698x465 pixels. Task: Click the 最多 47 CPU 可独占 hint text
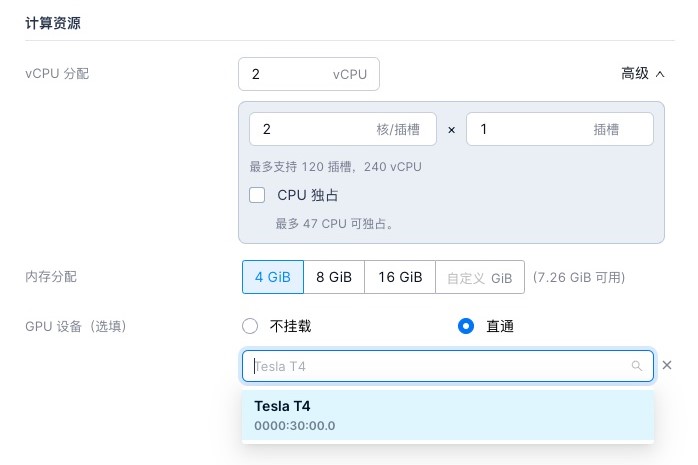pyautogui.click(x=334, y=223)
